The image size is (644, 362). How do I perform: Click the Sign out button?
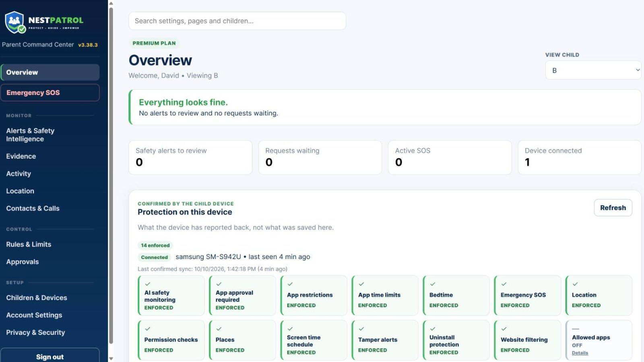[x=50, y=356]
